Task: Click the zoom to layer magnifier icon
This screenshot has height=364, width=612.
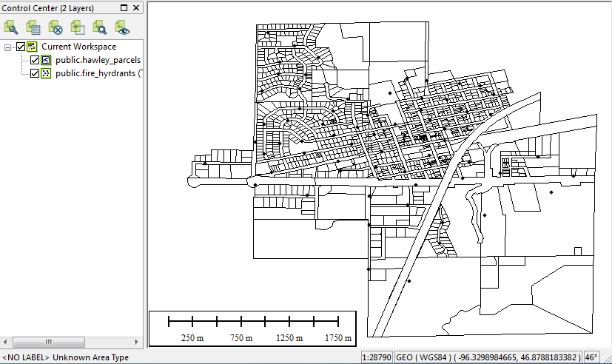Action: coord(100,28)
